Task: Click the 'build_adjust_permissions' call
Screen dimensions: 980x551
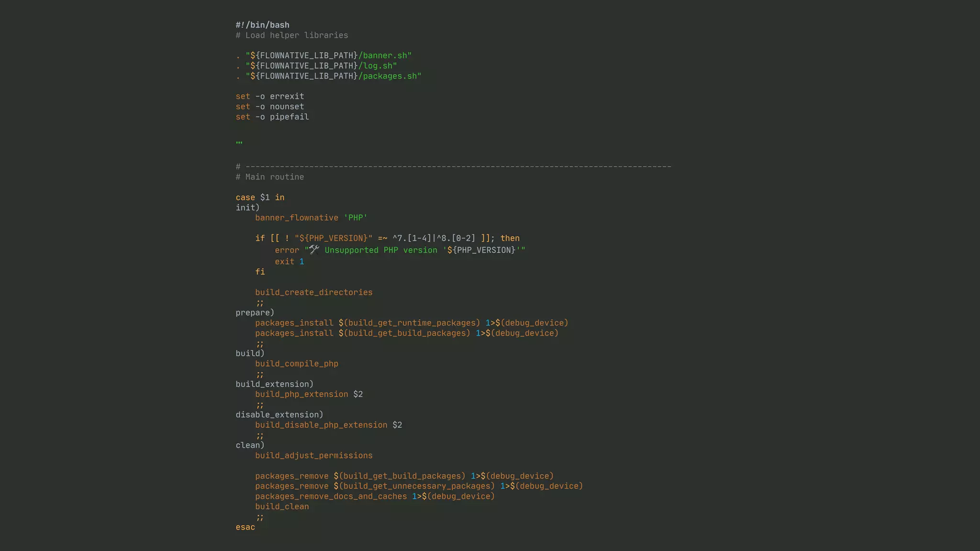Action: pos(314,456)
